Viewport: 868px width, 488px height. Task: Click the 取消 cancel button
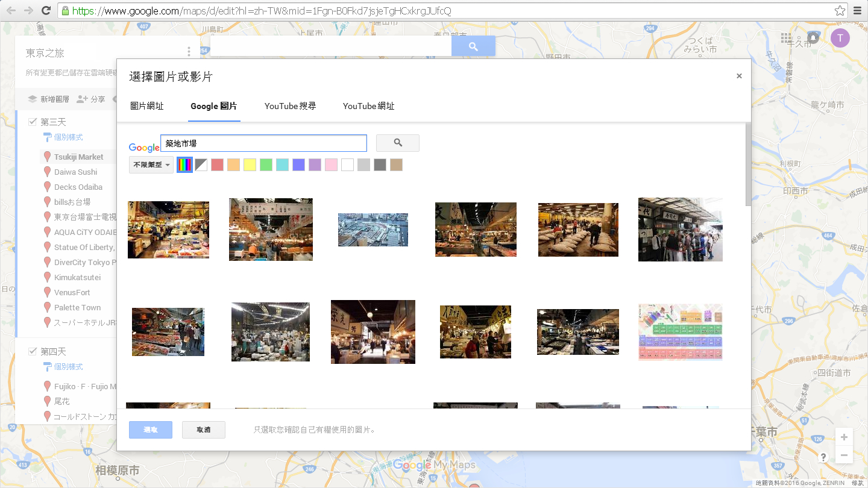coord(204,430)
